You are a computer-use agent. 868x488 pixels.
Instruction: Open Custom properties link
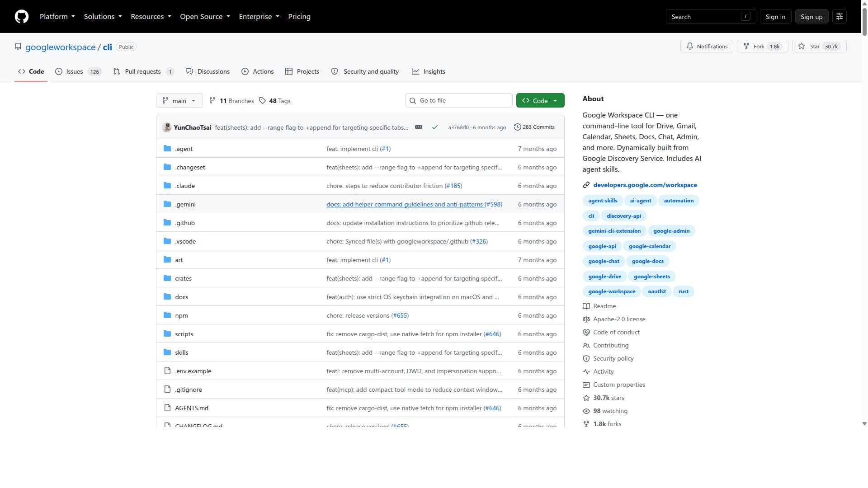point(614,385)
